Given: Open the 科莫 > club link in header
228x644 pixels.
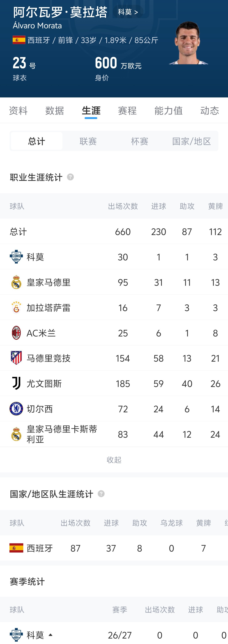Looking at the screenshot, I should pyautogui.click(x=128, y=12).
